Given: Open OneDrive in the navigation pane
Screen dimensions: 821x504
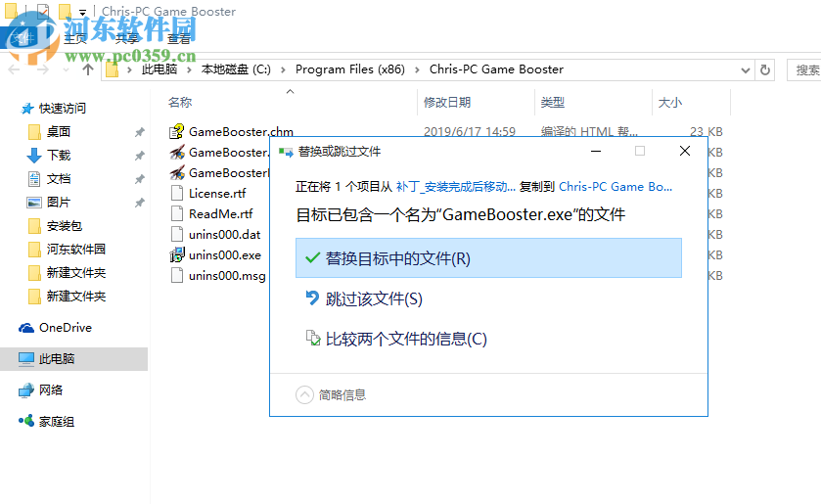Looking at the screenshot, I should [55, 328].
